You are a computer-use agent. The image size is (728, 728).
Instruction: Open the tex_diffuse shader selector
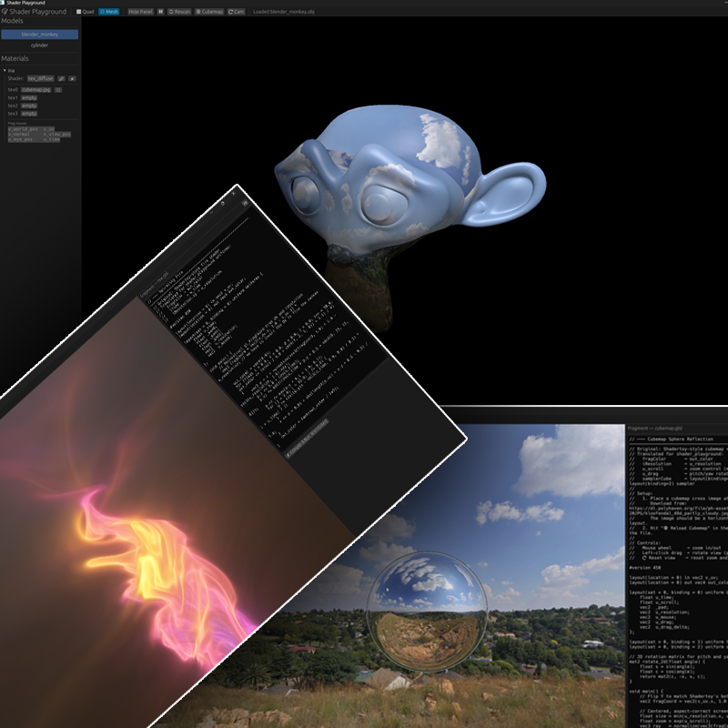point(41,78)
